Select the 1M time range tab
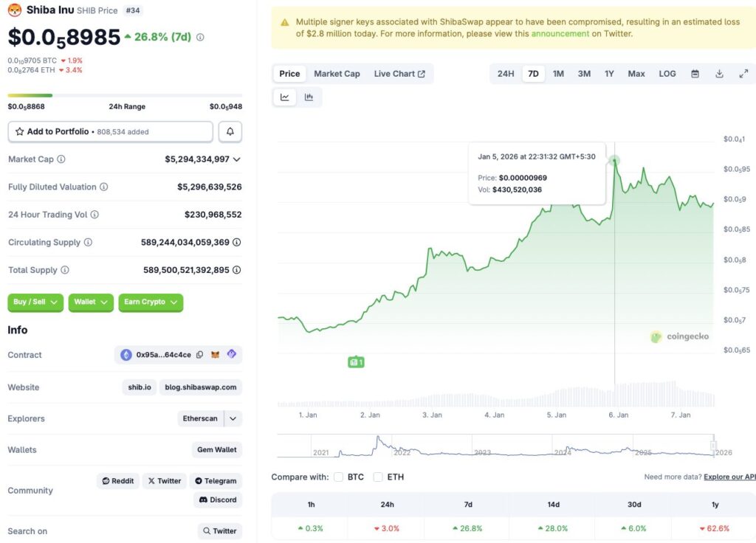This screenshot has width=756, height=543. pos(558,74)
